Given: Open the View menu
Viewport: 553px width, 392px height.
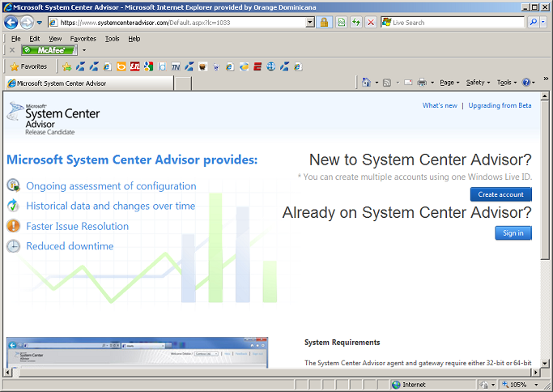Looking at the screenshot, I should point(55,39).
